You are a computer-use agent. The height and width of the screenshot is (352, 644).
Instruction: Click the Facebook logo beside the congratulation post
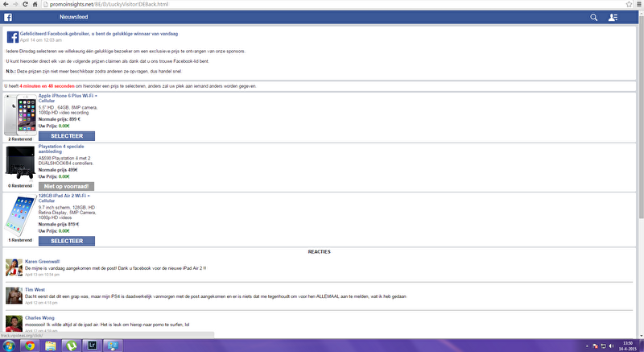13,37
